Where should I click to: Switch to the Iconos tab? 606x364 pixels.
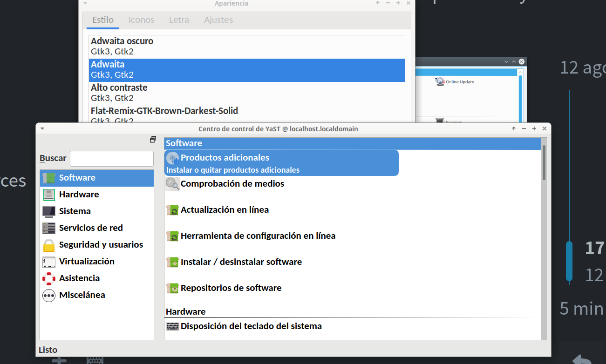(141, 20)
